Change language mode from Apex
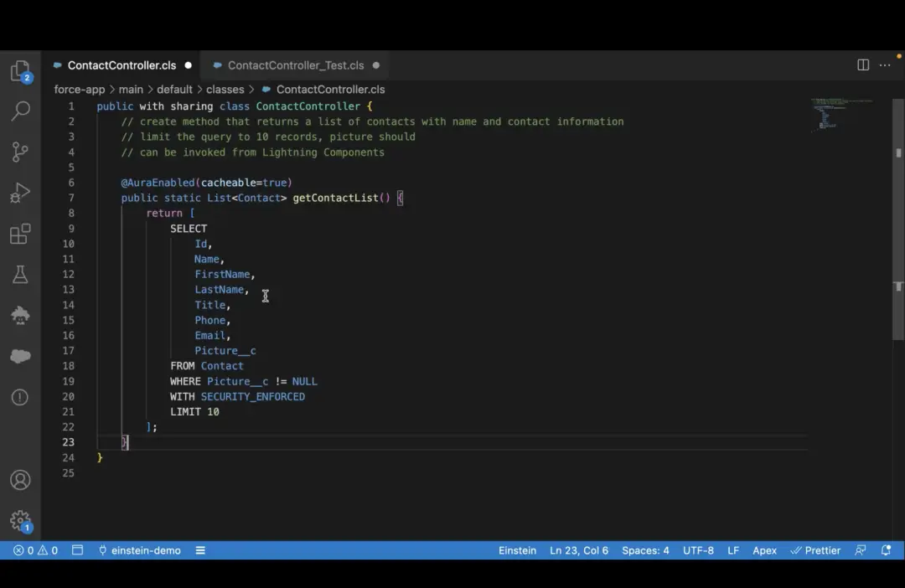 point(764,550)
